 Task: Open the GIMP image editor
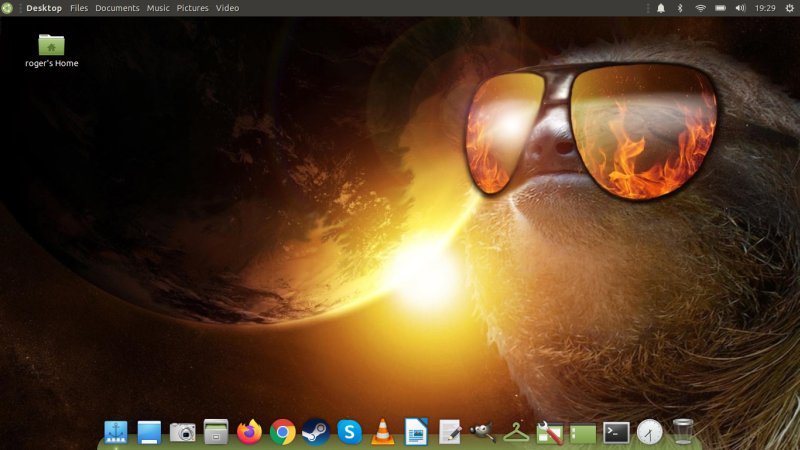tap(482, 432)
